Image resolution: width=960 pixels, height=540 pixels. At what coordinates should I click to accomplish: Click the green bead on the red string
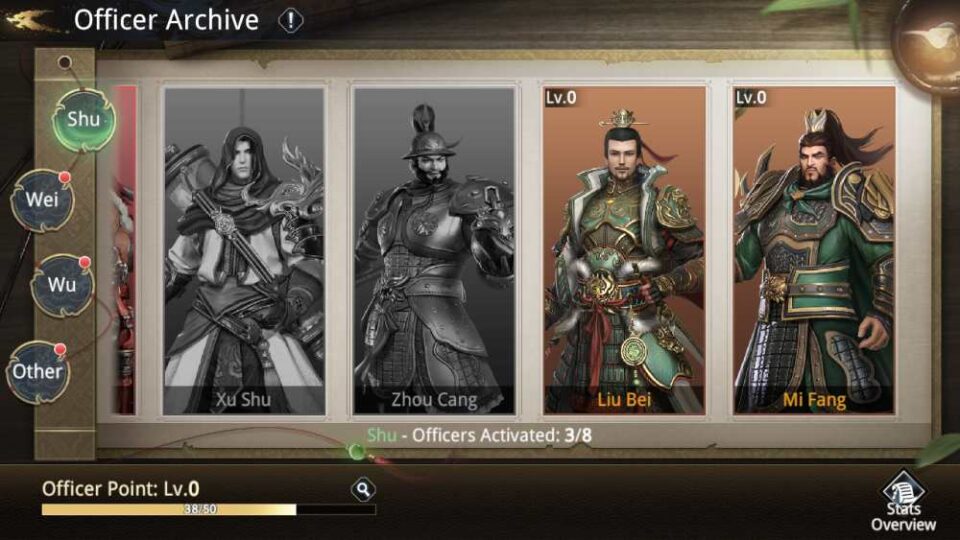click(356, 452)
